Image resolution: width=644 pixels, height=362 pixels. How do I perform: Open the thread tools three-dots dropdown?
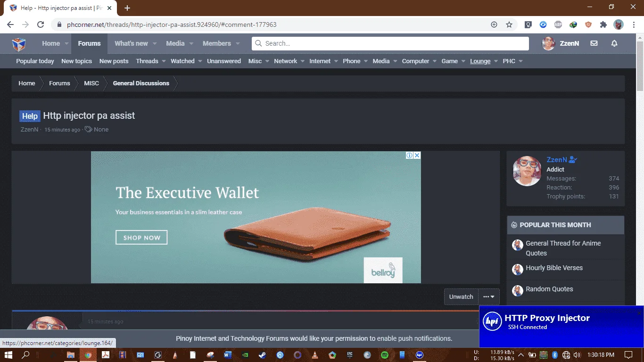489,297
